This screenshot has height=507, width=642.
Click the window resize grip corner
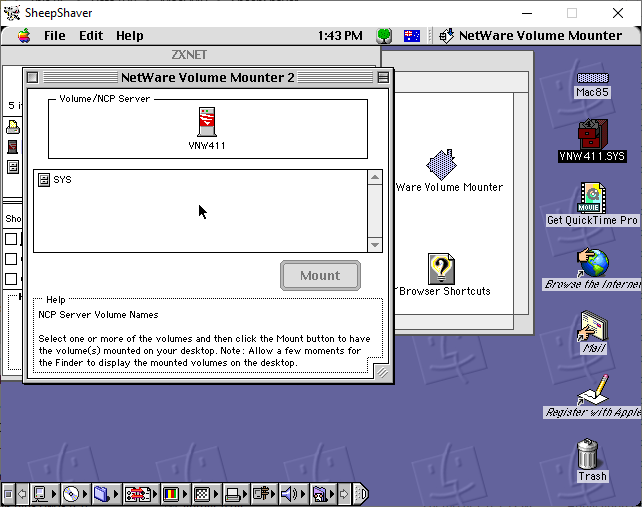click(x=382, y=372)
